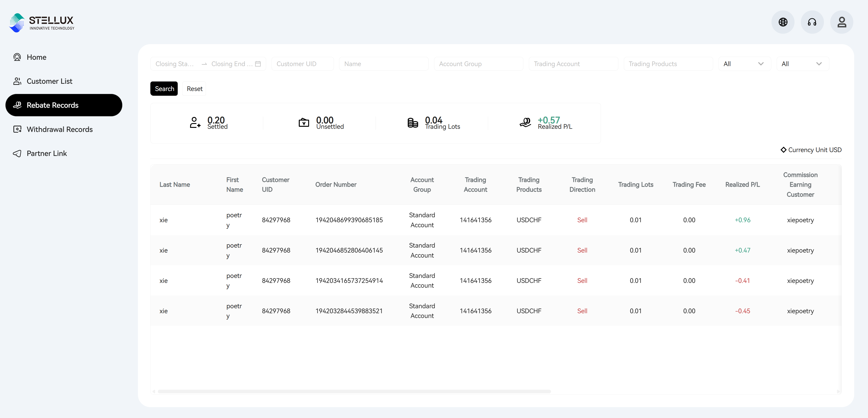Screen dimensions: 868x418
Task: Go to Home page
Action: [64, 57]
